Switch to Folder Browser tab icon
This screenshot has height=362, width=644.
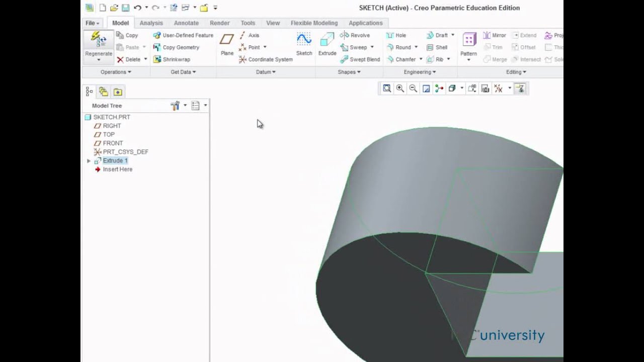(103, 92)
